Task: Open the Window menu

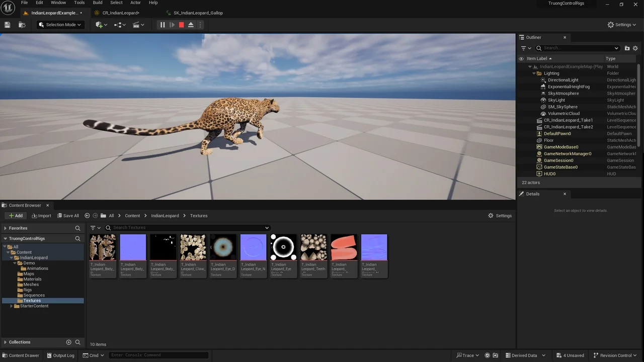Action: coord(58,3)
